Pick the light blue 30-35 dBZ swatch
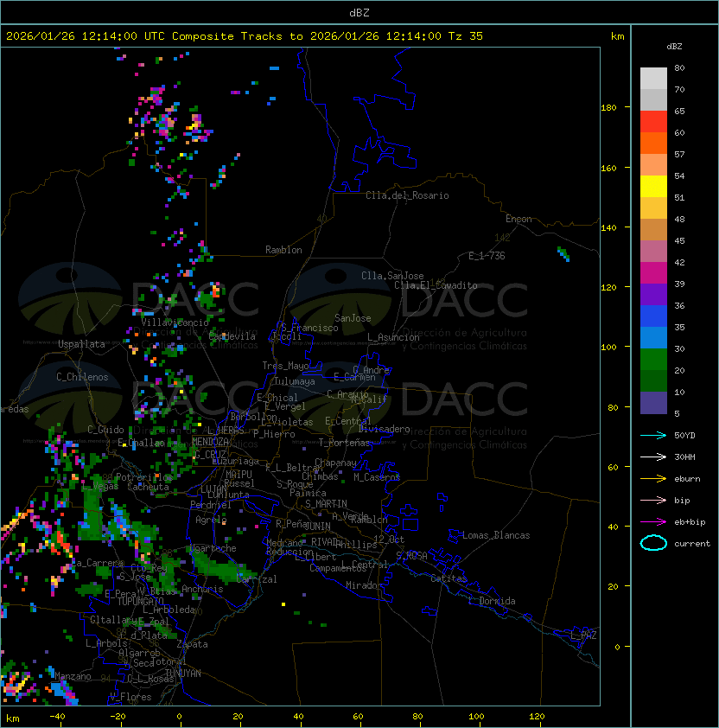This screenshot has height=728, width=719. coord(653,337)
